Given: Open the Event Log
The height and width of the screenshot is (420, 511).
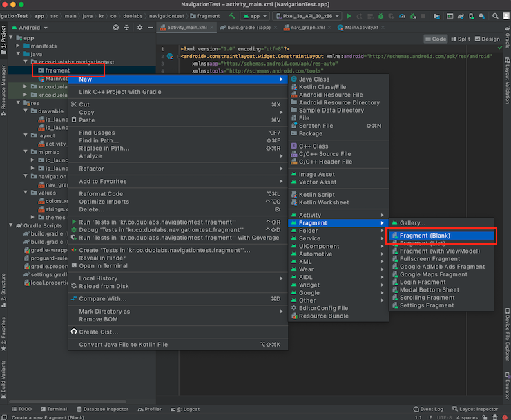Looking at the screenshot, I should (428, 409).
